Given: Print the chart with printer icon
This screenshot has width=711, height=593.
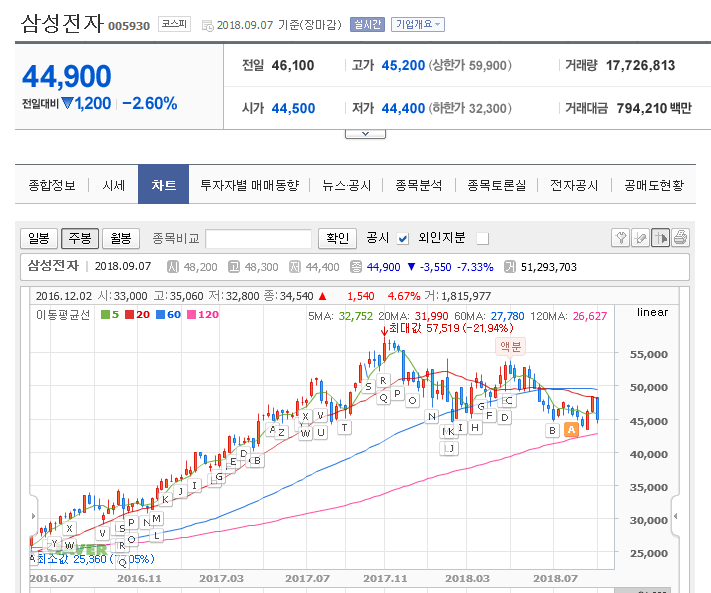Looking at the screenshot, I should click(x=680, y=238).
